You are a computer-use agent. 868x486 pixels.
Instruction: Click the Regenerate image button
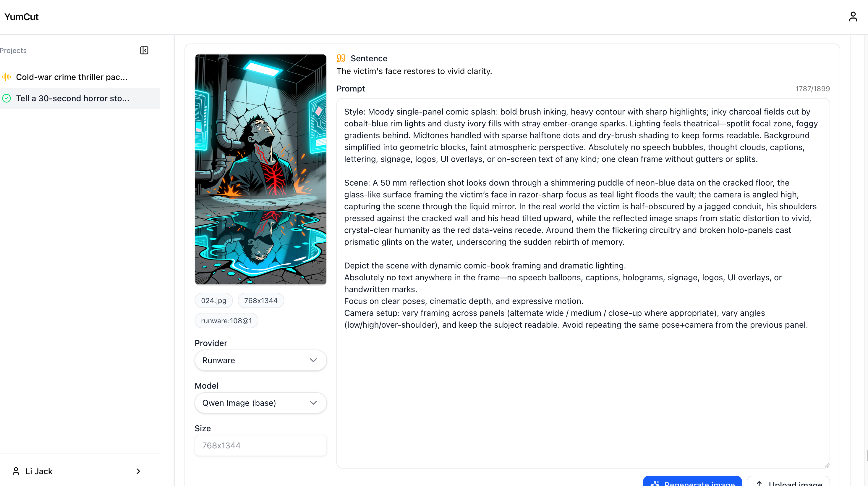click(x=692, y=481)
